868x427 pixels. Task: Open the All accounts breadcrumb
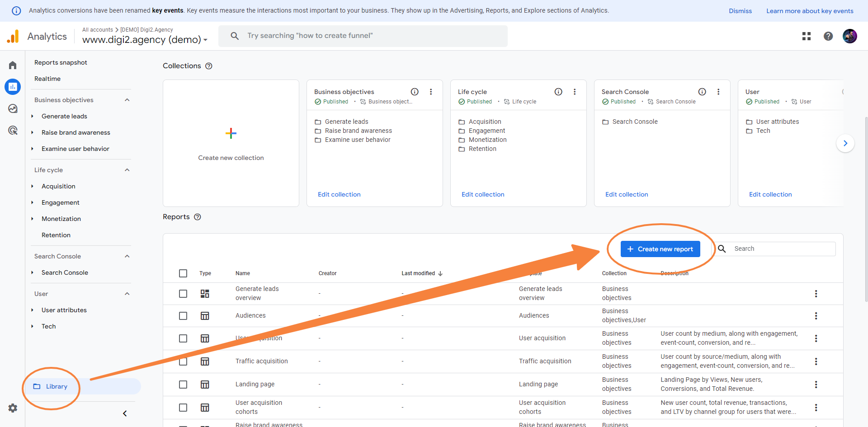pos(98,30)
